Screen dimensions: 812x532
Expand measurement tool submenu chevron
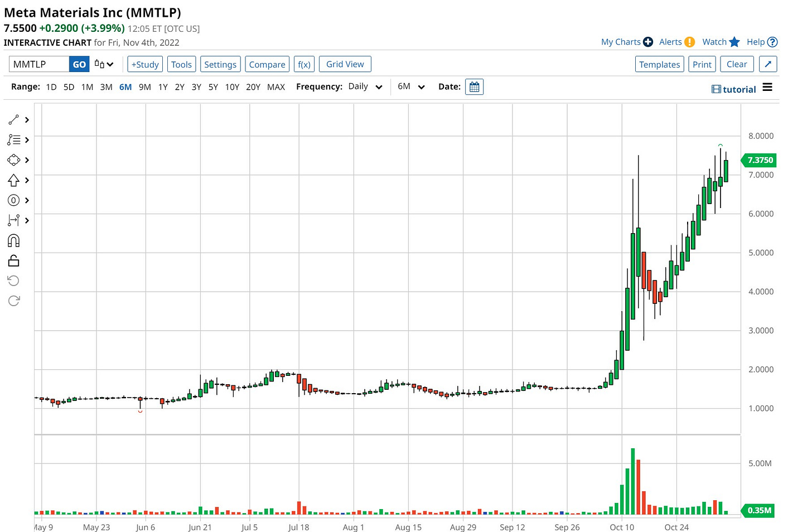(x=27, y=220)
